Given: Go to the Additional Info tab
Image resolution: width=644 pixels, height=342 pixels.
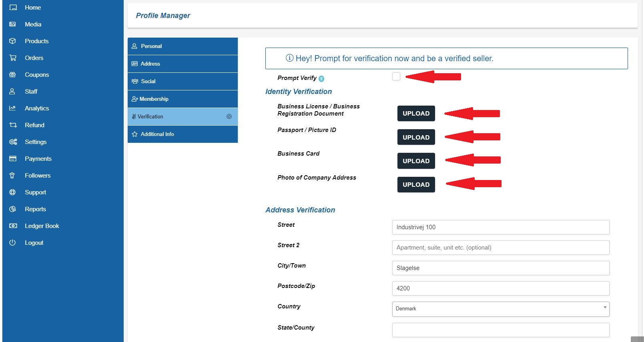Looking at the screenshot, I should point(183,134).
